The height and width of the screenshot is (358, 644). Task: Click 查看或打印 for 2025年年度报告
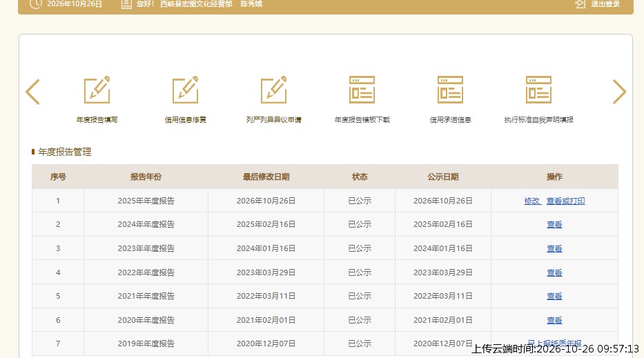pyautogui.click(x=565, y=201)
